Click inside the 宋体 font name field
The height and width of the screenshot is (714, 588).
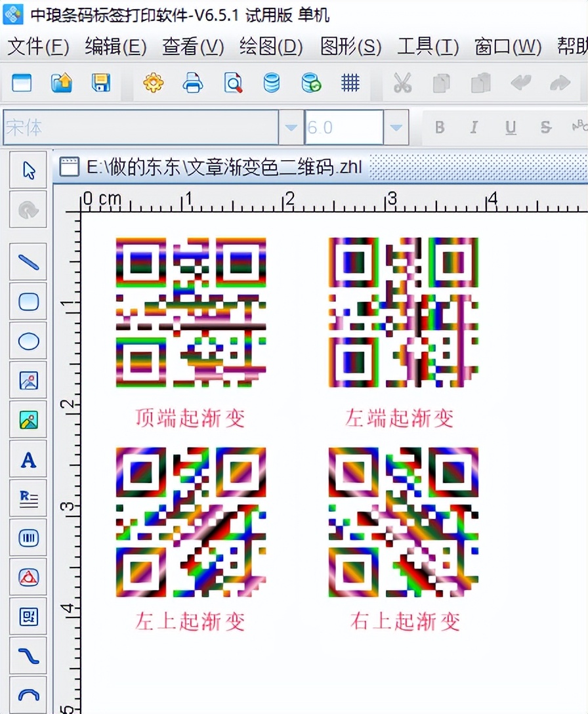(x=140, y=127)
